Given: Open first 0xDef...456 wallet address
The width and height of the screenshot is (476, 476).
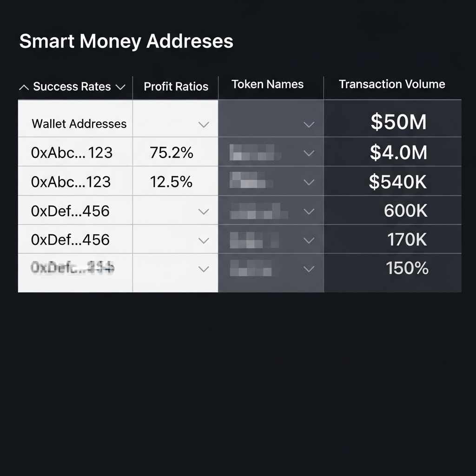Looking at the screenshot, I should coord(70,211).
